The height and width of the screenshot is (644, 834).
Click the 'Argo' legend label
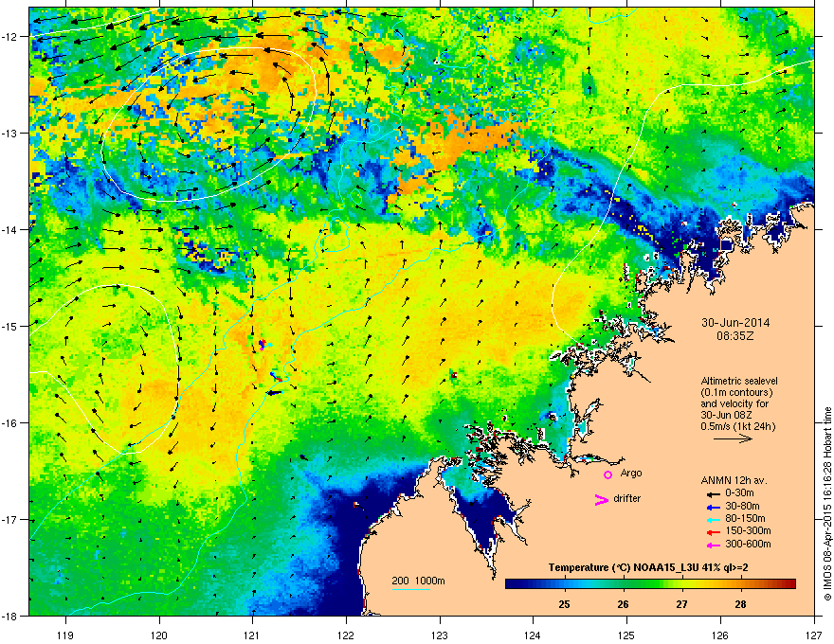click(631, 473)
